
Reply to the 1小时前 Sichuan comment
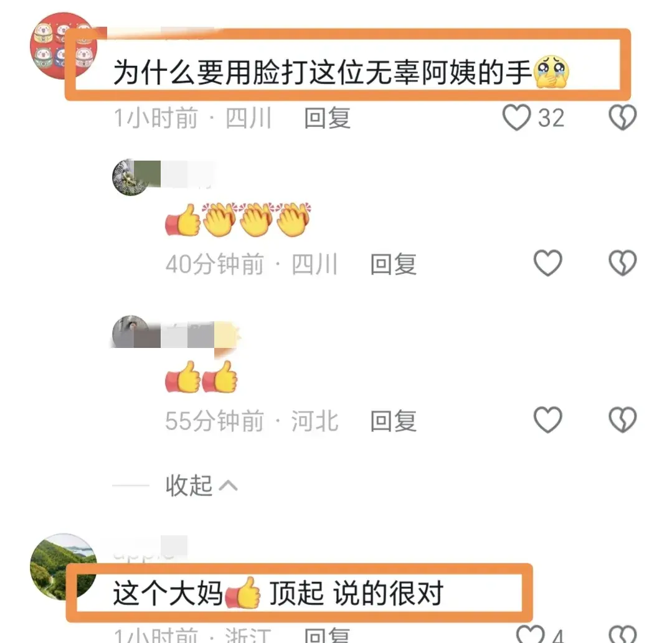[x=328, y=118]
